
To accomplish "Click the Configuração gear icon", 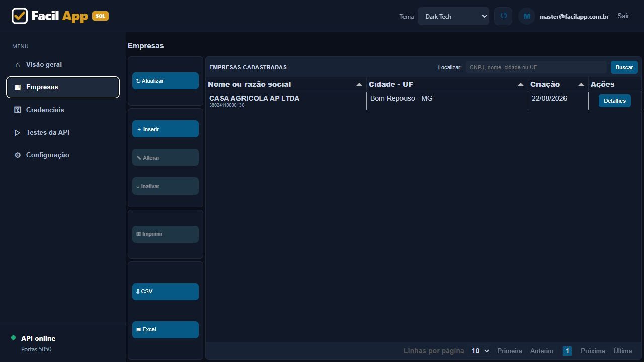I will click(x=18, y=155).
